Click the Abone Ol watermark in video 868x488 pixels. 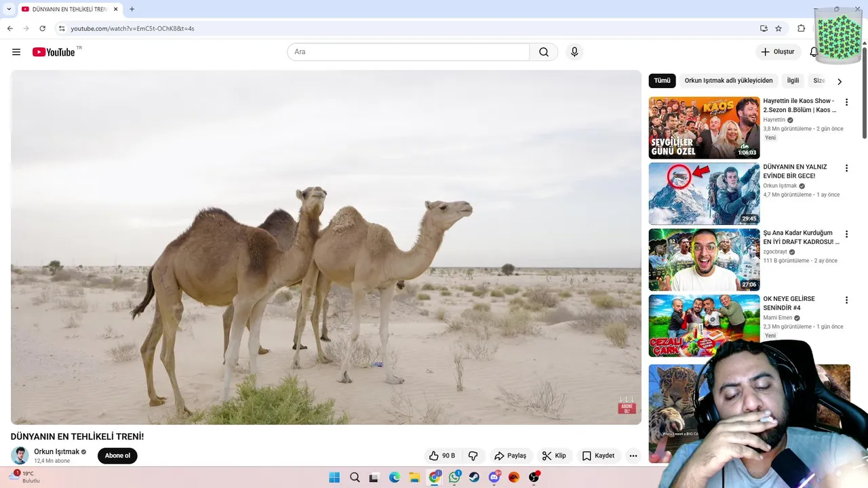point(627,405)
